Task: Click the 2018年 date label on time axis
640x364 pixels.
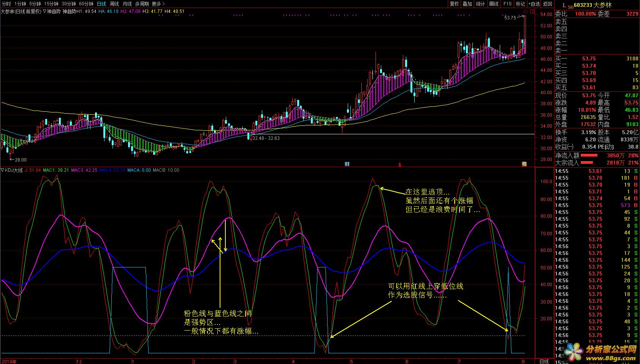Action: pos(9,361)
